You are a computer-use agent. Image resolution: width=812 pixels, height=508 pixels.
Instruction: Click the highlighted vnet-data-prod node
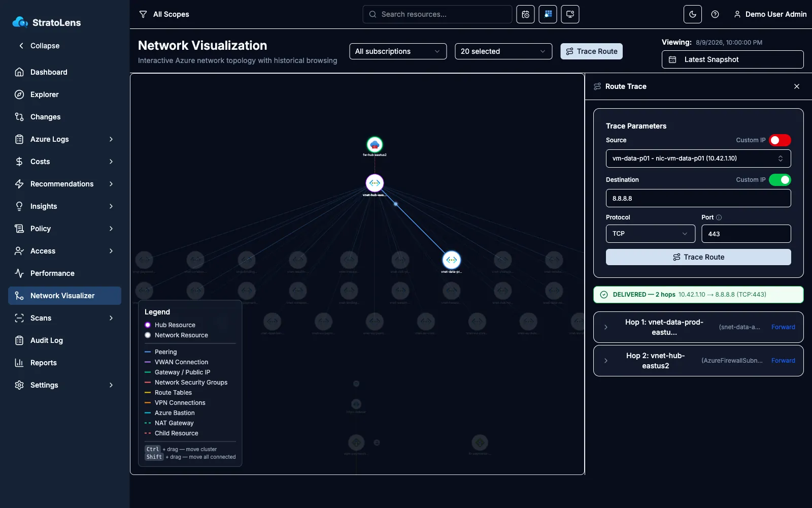(451, 260)
